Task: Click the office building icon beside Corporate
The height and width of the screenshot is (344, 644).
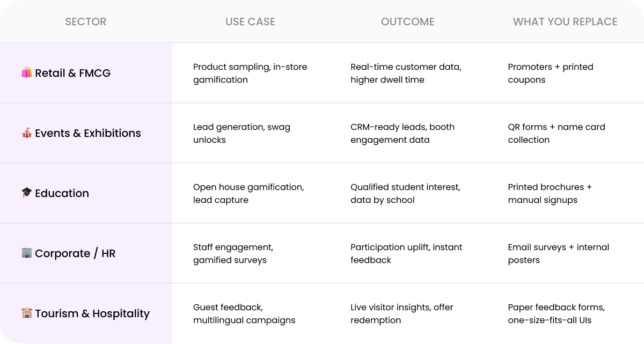Action: [x=27, y=253]
